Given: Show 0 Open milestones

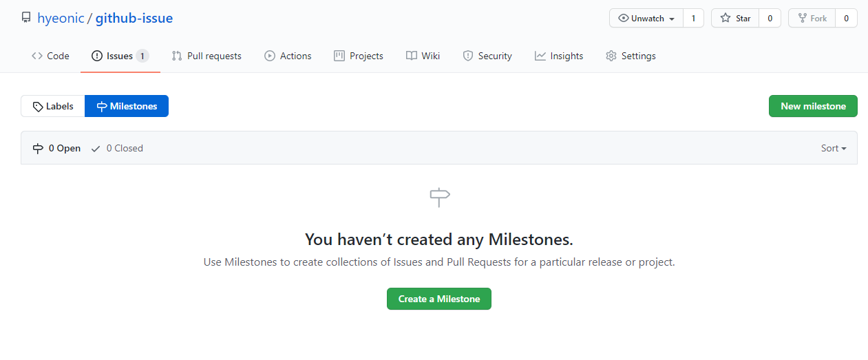Looking at the screenshot, I should [56, 148].
